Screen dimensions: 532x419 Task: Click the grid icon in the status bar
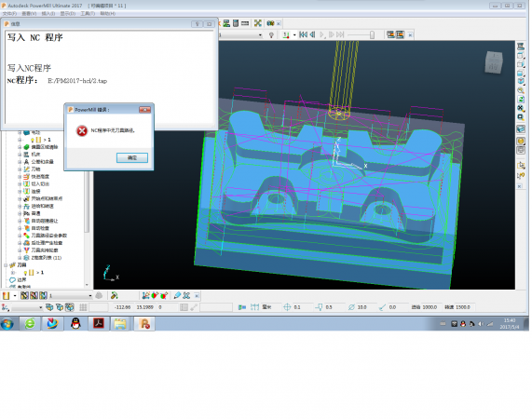[83, 307]
